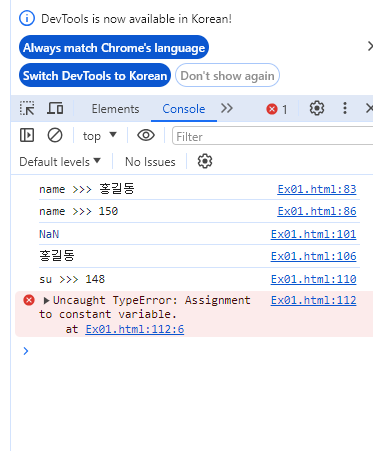Click the red error count badge

(x=277, y=109)
